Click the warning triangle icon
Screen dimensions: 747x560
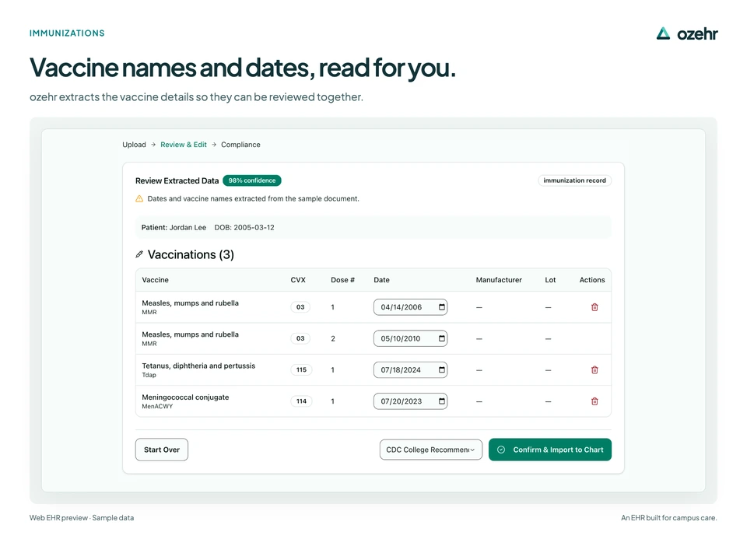tap(139, 198)
